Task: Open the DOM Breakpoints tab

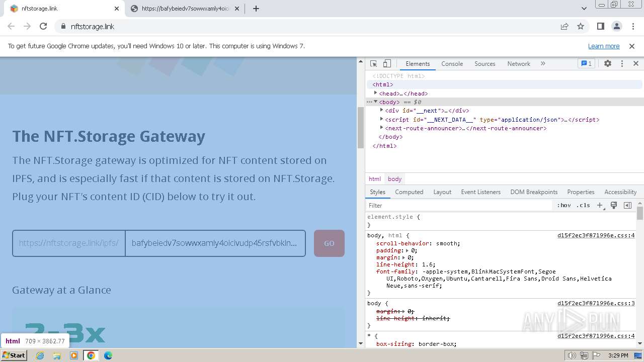Action: [534, 192]
